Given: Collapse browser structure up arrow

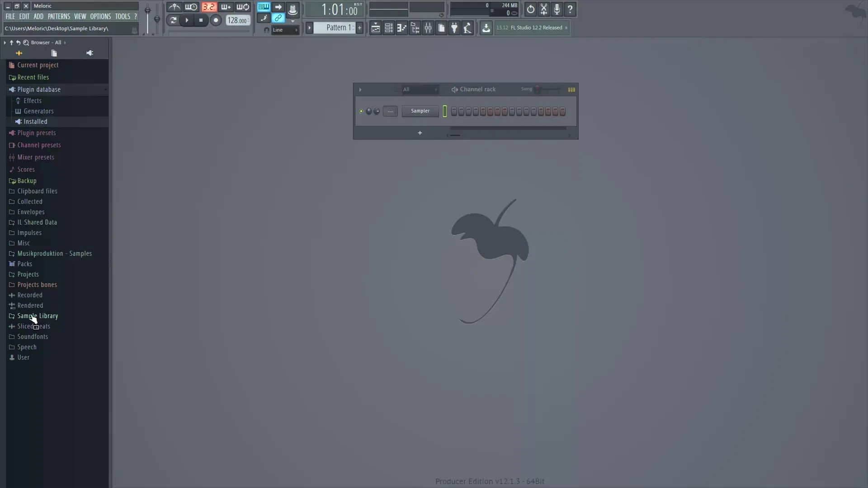Looking at the screenshot, I should tap(11, 42).
